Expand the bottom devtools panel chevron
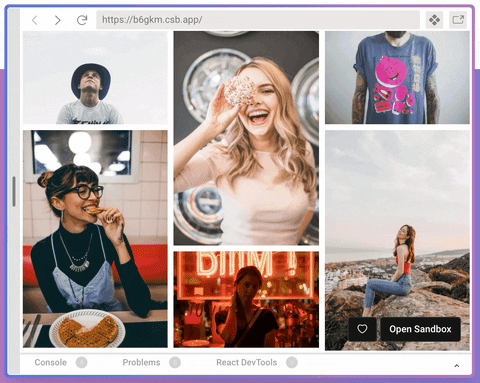This screenshot has height=383, width=480. (x=457, y=366)
